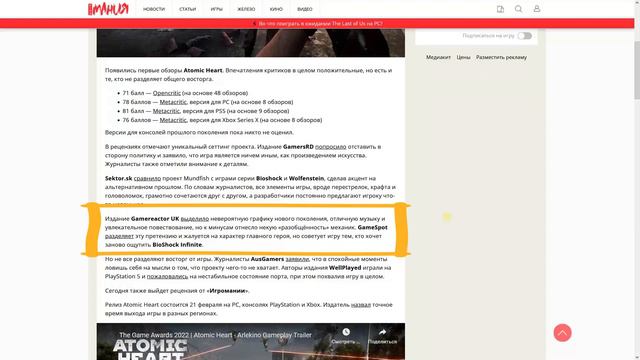Click the red Last of Us PC banner
The width and height of the screenshot is (640, 360).
click(x=317, y=24)
